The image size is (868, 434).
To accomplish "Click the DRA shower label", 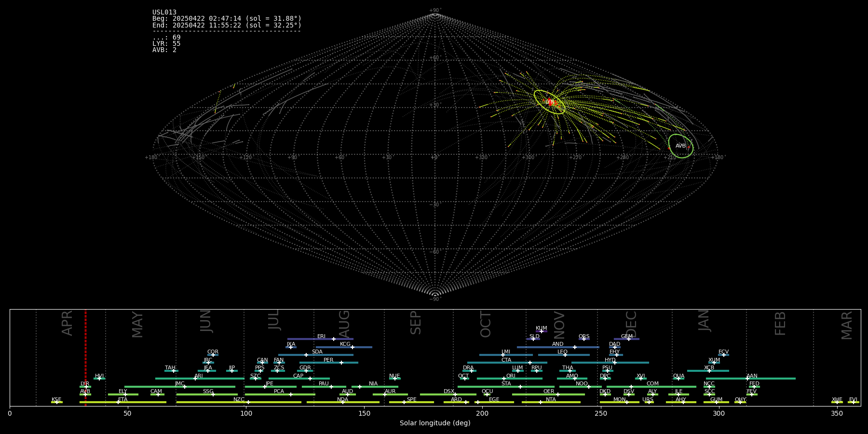I will pyautogui.click(x=468, y=368).
